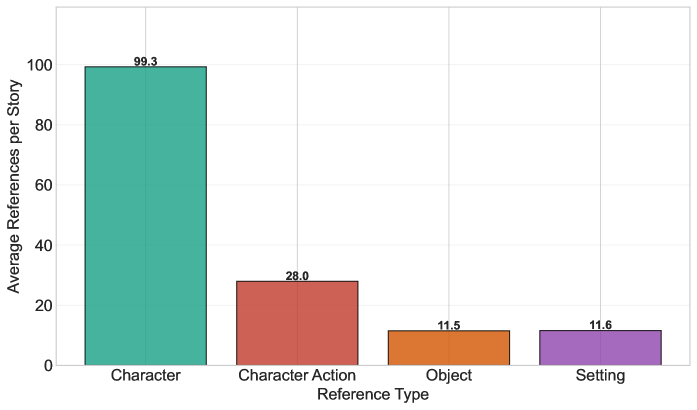Click the Character x-axis label
697x410 pixels.
[x=146, y=376]
